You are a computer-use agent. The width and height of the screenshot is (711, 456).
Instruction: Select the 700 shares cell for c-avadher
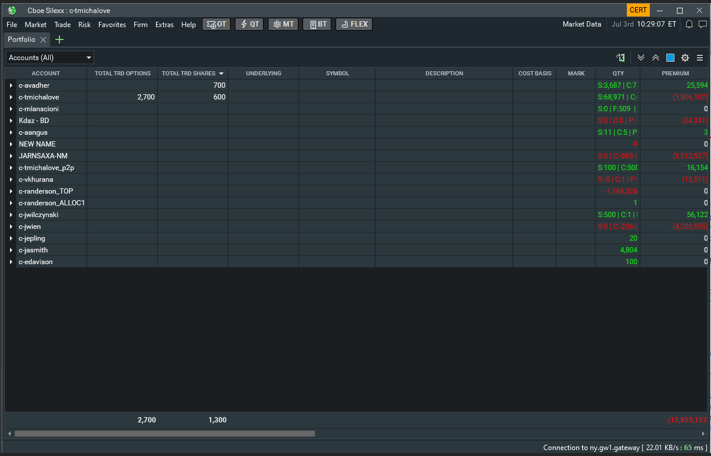coord(193,85)
